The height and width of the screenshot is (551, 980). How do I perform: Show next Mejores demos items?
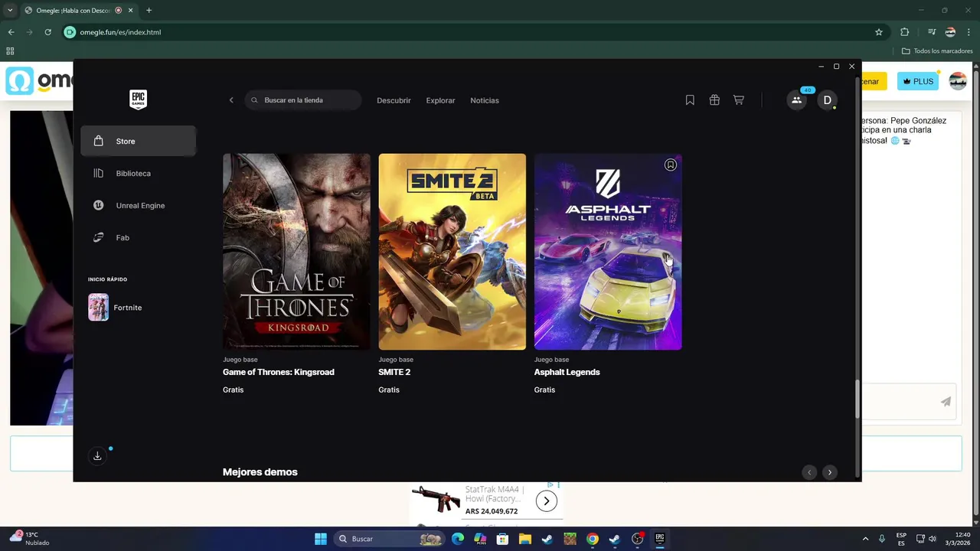829,472
